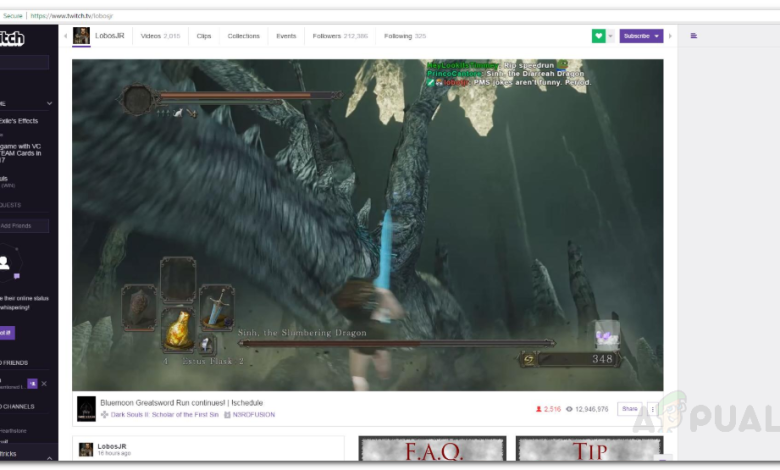Viewport: 780px width, 470px height.
Task: Click the live viewer count 2,516
Action: point(548,409)
